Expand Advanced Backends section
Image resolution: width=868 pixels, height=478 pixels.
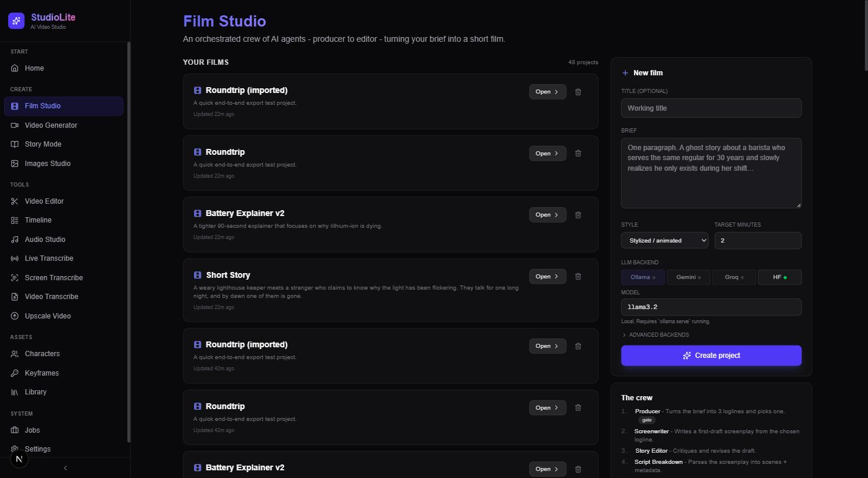click(655, 335)
